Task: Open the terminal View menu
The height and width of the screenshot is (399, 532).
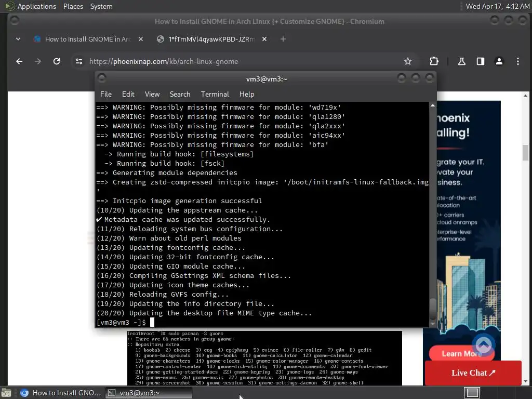Action: point(152,95)
